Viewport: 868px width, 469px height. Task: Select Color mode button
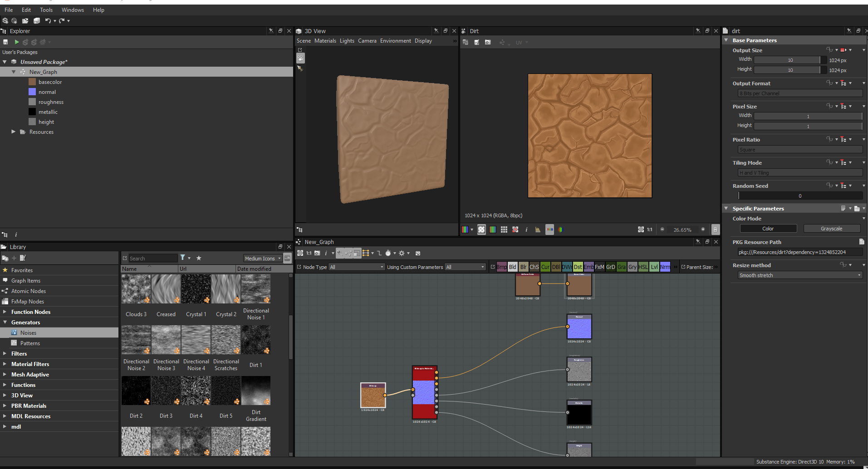coord(768,229)
